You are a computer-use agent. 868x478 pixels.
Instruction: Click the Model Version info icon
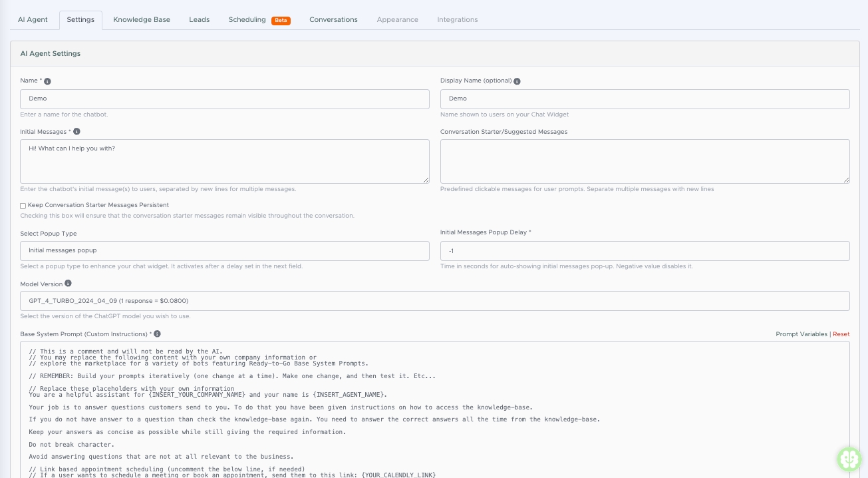click(x=68, y=284)
